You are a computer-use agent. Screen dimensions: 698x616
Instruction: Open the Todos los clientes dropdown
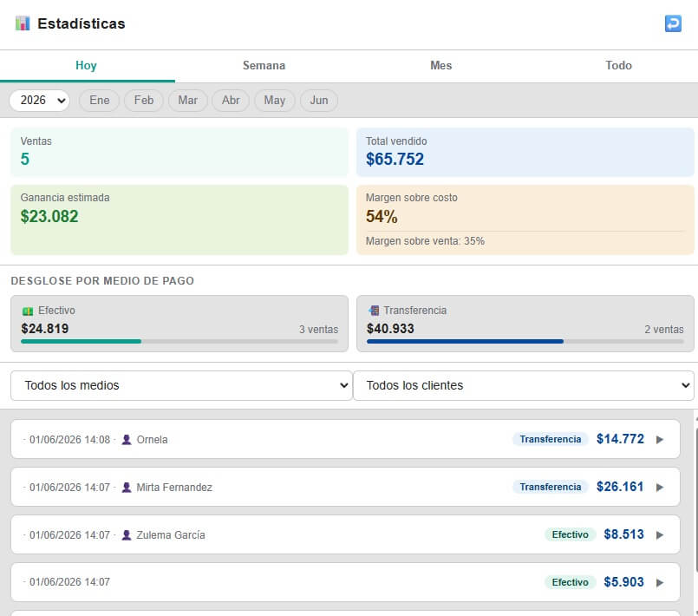524,385
